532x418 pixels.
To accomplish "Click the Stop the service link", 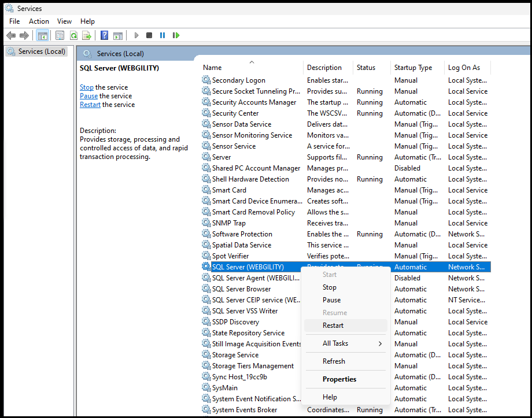I will [x=86, y=87].
